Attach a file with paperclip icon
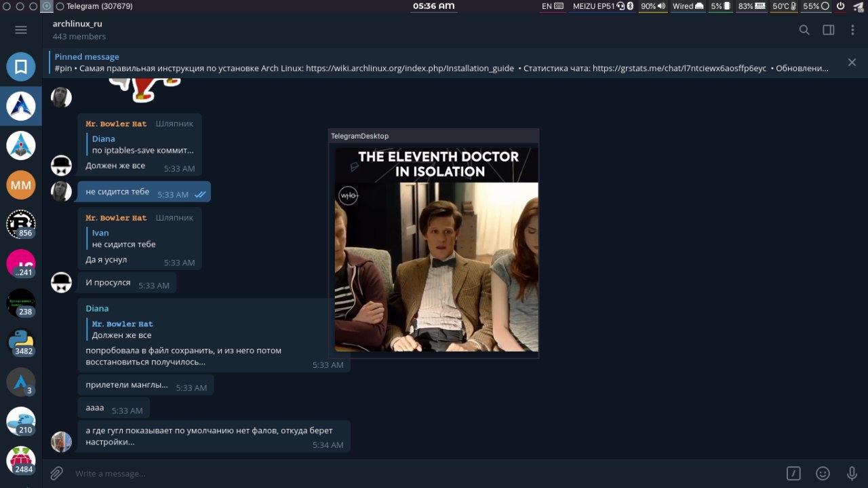The height and width of the screenshot is (488, 868). tap(57, 473)
